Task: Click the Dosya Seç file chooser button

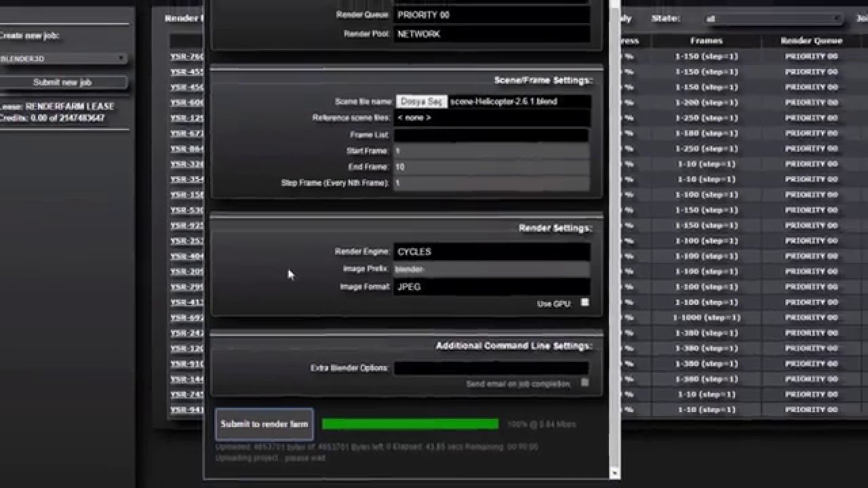Action: click(422, 102)
